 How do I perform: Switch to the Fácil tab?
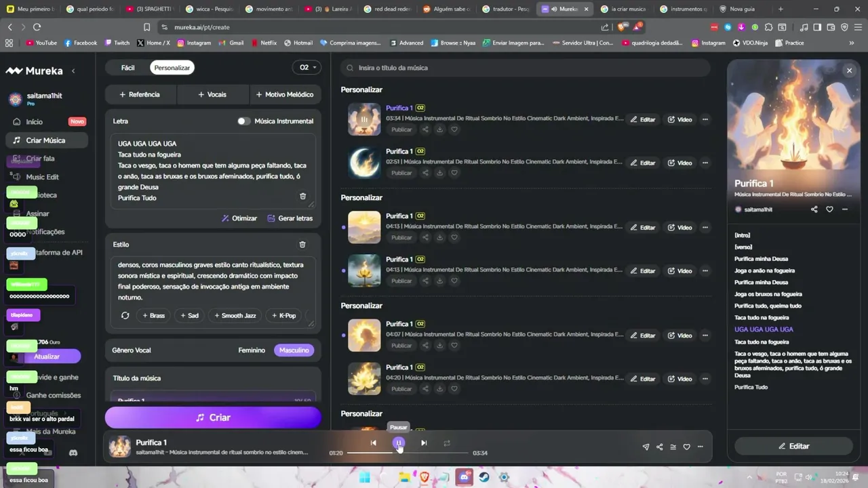coord(127,68)
